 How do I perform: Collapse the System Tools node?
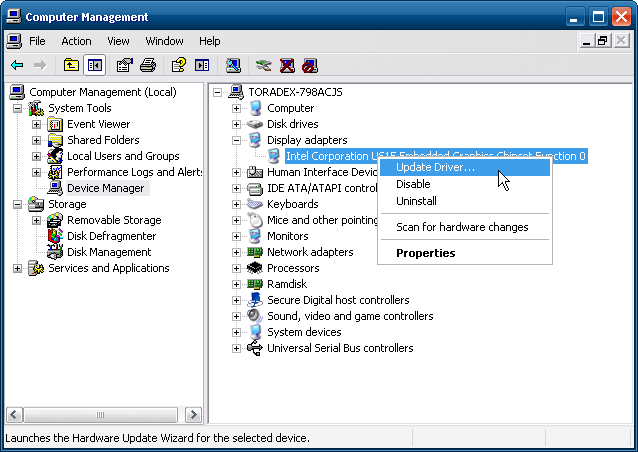[x=17, y=108]
